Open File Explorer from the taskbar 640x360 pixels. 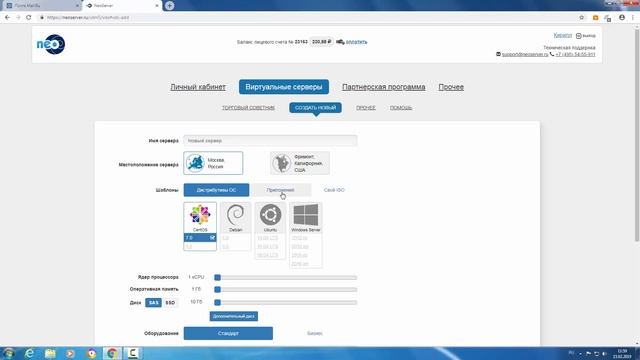(50, 353)
